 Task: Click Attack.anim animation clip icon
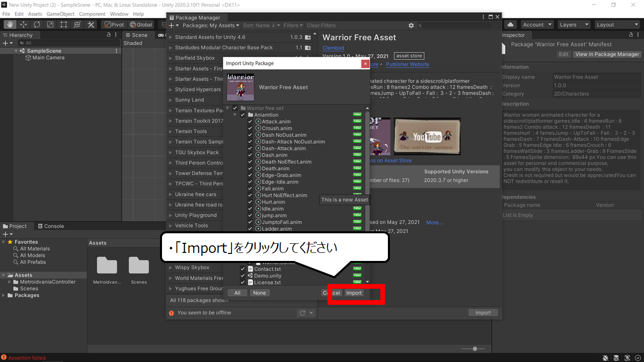[x=258, y=122]
